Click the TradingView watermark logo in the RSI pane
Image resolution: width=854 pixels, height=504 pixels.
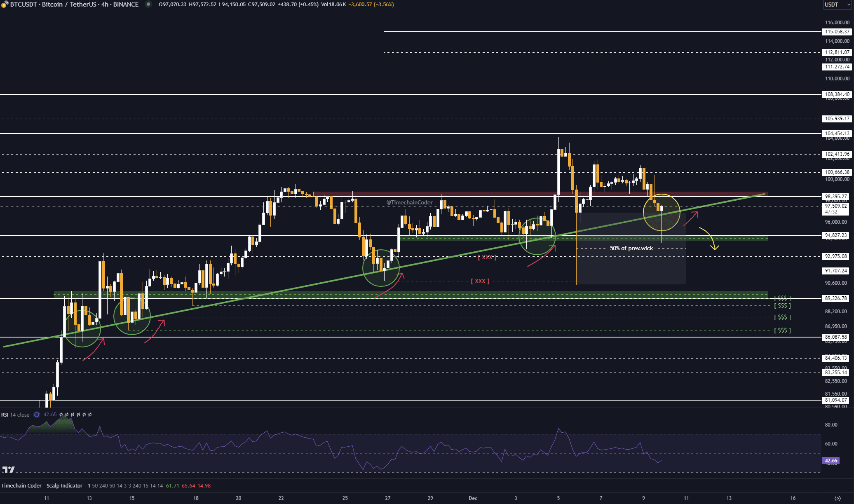9,470
